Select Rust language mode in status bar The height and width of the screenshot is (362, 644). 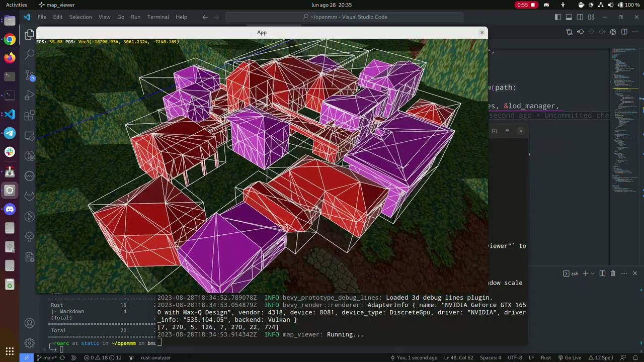[546, 357]
